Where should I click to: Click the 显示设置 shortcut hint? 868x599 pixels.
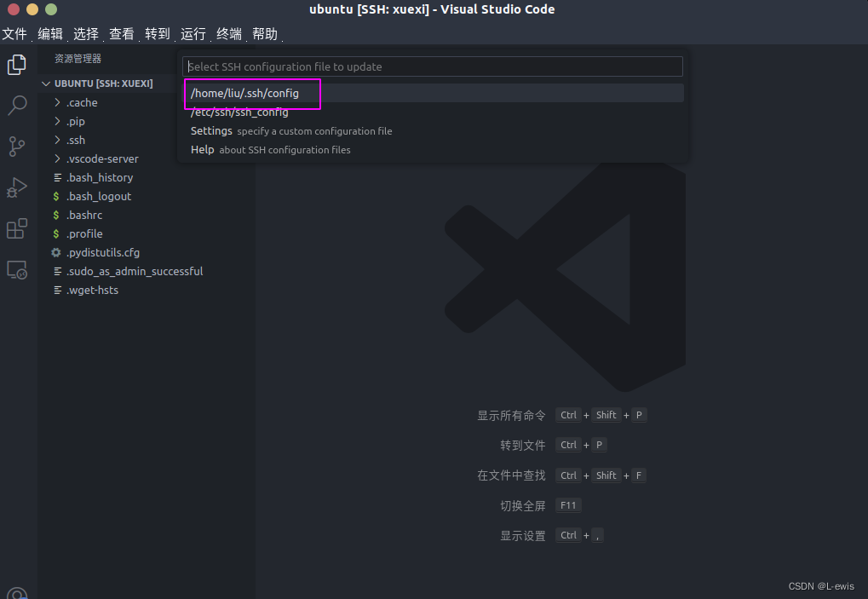pos(522,536)
